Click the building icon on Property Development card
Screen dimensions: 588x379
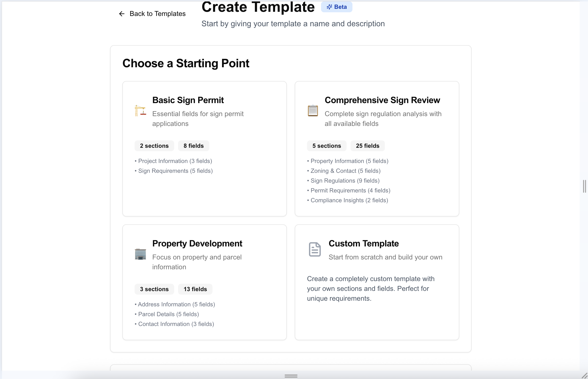click(140, 254)
